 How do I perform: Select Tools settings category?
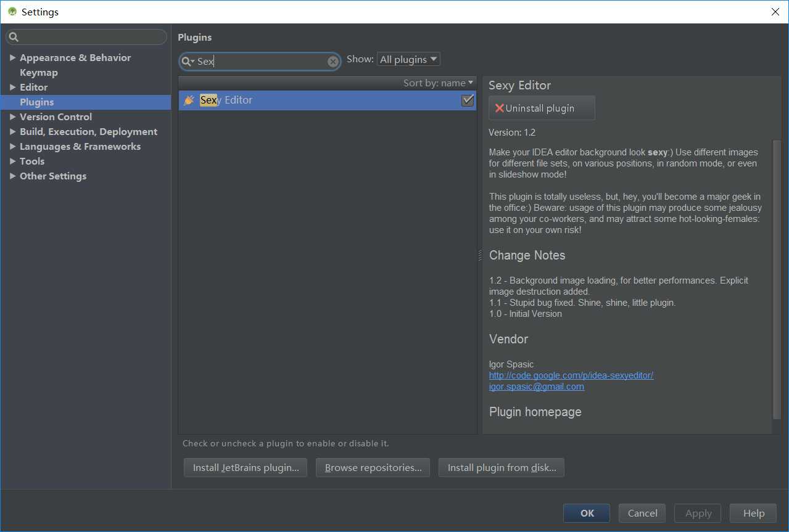[32, 161]
